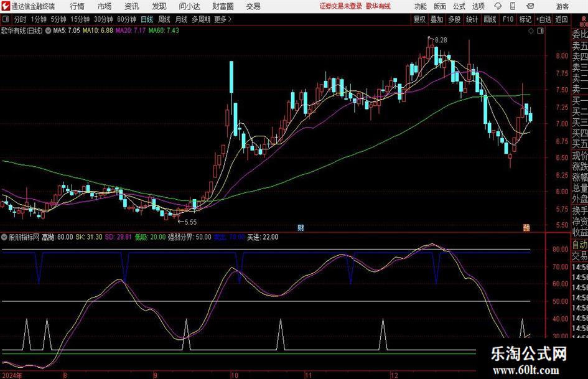Click 证券交易未登录 login link

click(x=341, y=6)
